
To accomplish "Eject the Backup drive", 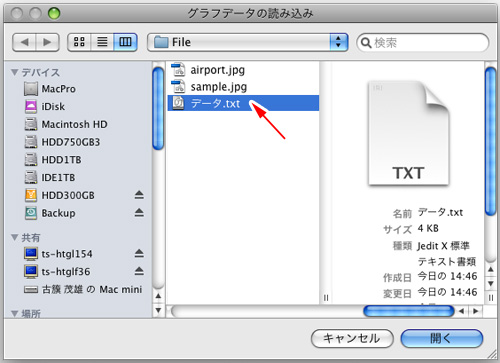I will [x=139, y=213].
